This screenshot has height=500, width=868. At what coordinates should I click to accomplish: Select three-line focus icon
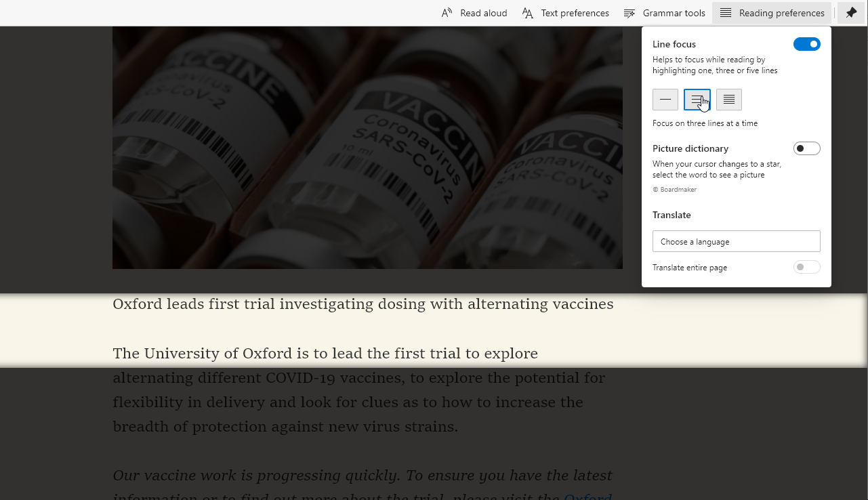tap(697, 100)
